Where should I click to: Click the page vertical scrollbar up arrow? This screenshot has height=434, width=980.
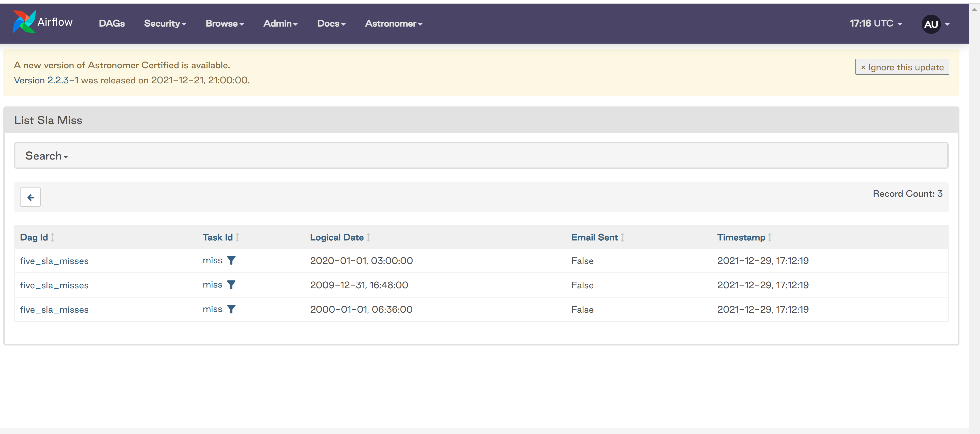[974, 9]
